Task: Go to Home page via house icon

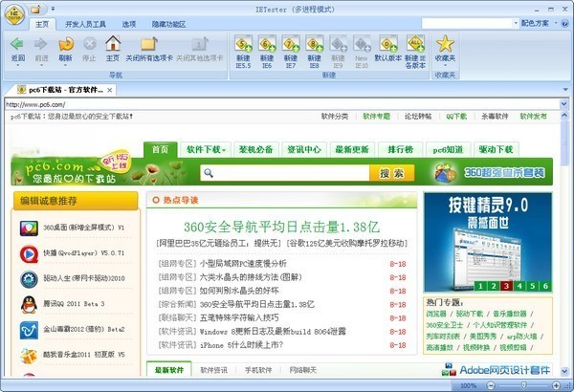Action: point(113,44)
